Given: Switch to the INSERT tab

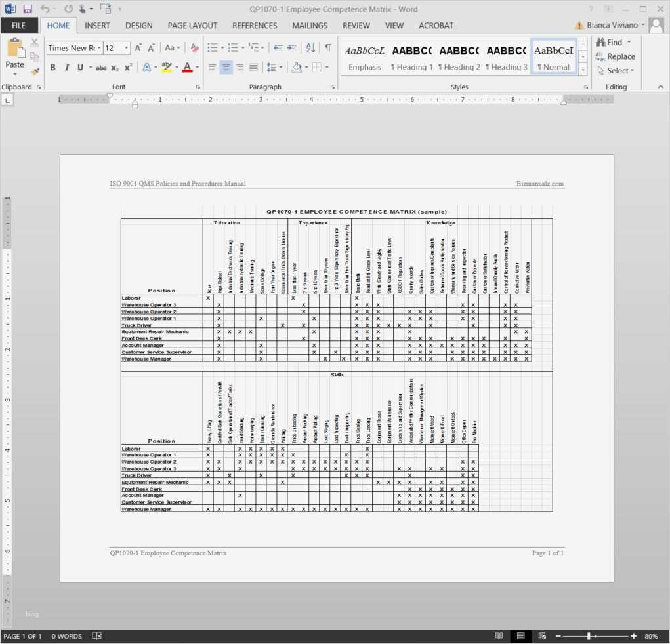Looking at the screenshot, I should [x=97, y=26].
